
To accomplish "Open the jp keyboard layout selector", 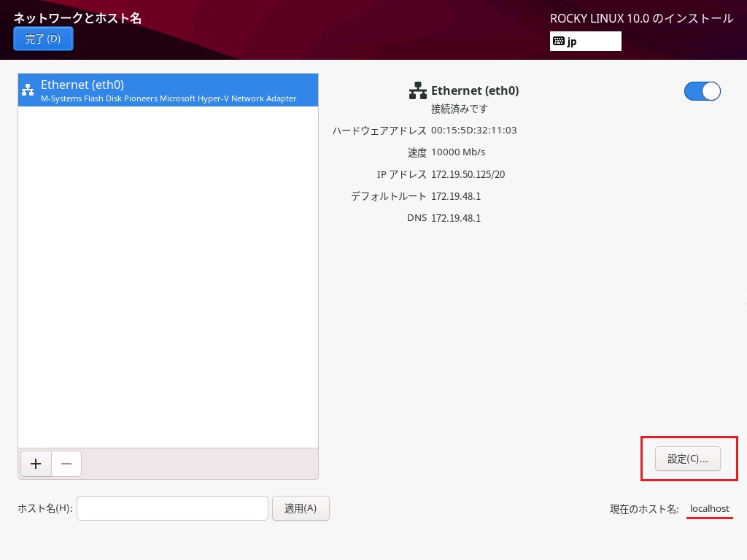I will pyautogui.click(x=585, y=42).
